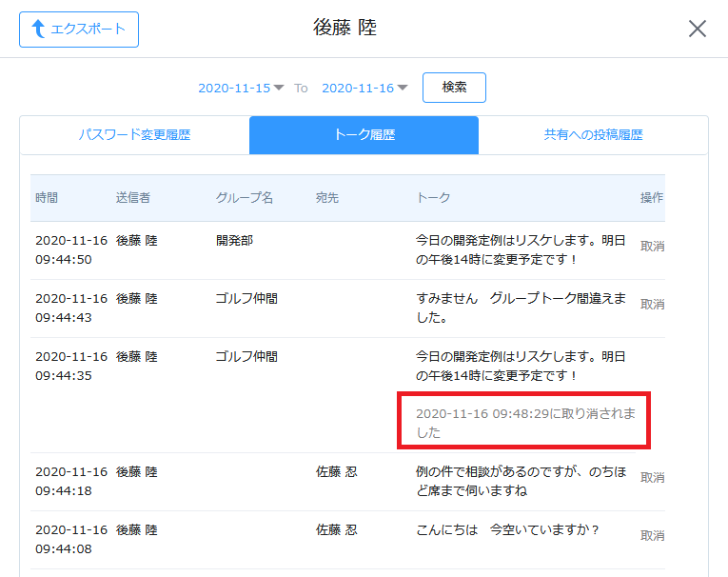Click the 時間 column header
The width and height of the screenshot is (728, 577).
click(x=47, y=198)
